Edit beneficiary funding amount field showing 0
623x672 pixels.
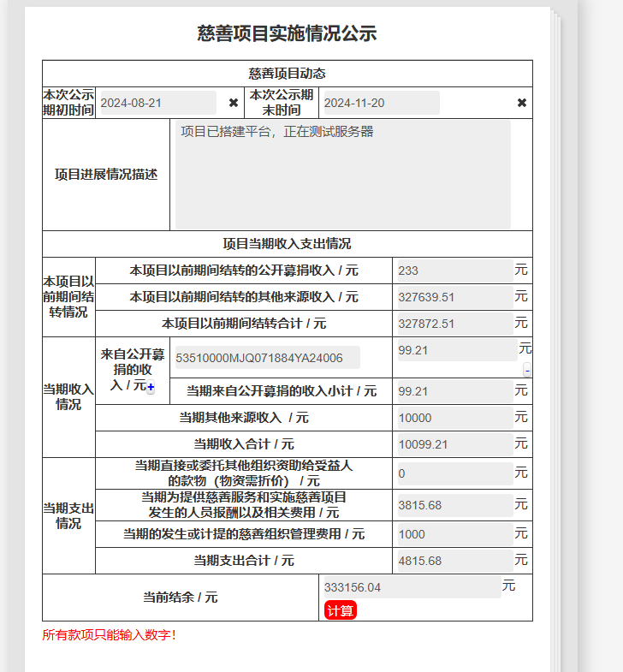pyautogui.click(x=454, y=473)
